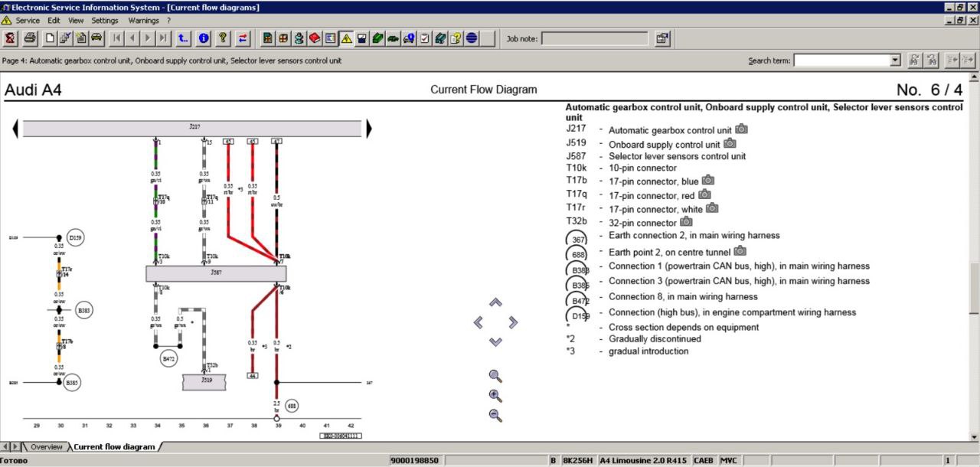The height and width of the screenshot is (467, 980).
Task: Open the View menu
Action: pos(76,21)
